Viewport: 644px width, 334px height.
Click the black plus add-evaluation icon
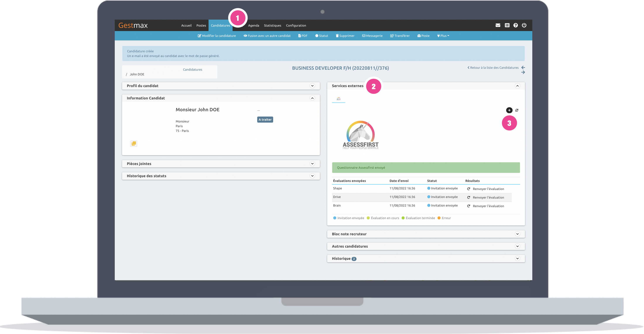(x=509, y=110)
